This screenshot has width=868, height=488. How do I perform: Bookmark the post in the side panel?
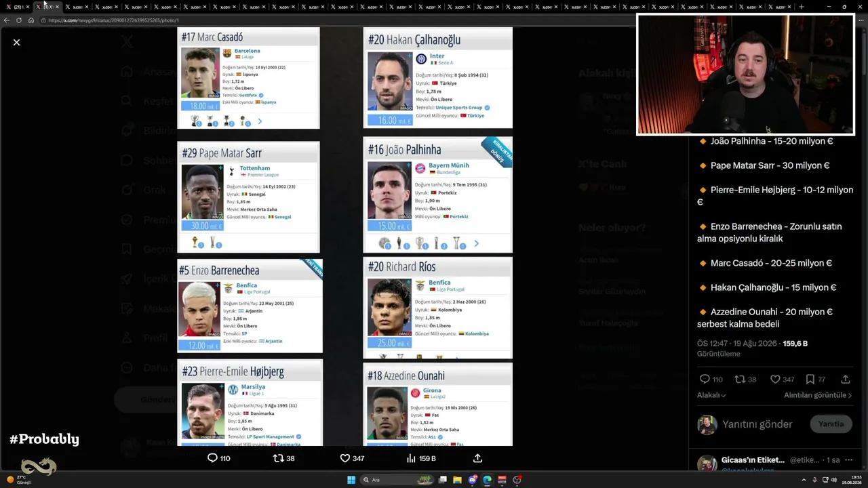tap(810, 380)
